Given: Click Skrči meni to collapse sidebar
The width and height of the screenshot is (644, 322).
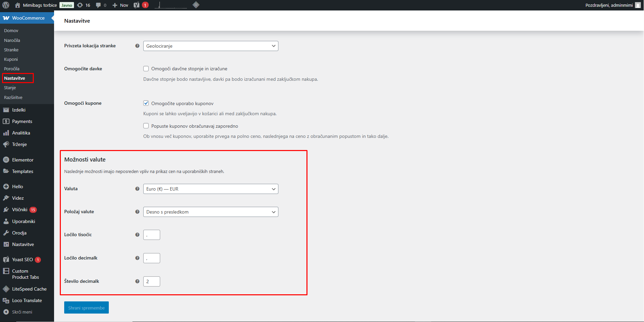Looking at the screenshot, I should click(22, 312).
